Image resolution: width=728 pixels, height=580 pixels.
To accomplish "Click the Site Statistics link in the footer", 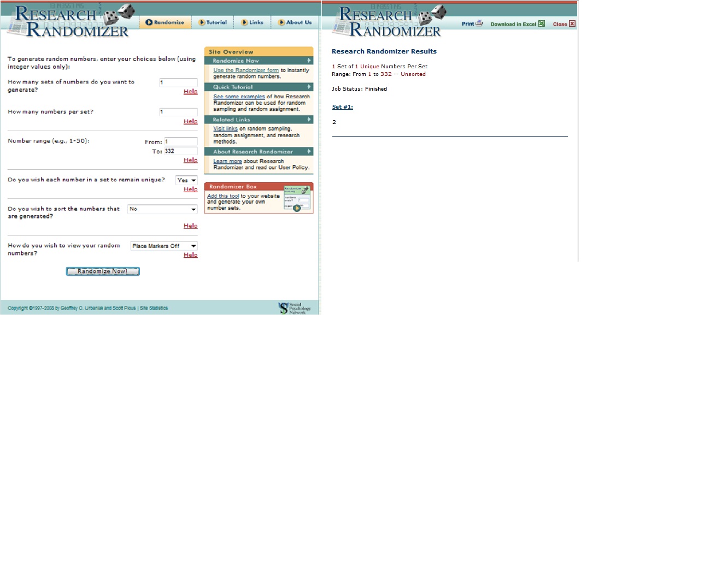I will [154, 308].
